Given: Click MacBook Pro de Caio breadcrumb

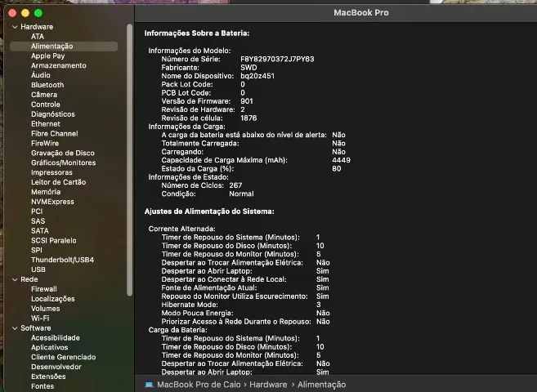Looking at the screenshot, I should click(x=199, y=385).
